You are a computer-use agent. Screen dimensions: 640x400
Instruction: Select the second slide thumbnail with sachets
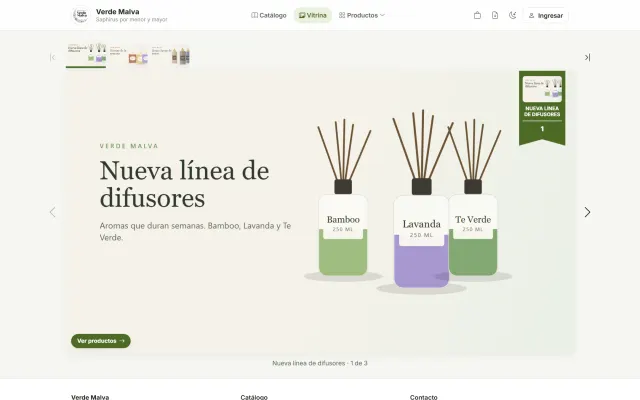pyautogui.click(x=128, y=54)
